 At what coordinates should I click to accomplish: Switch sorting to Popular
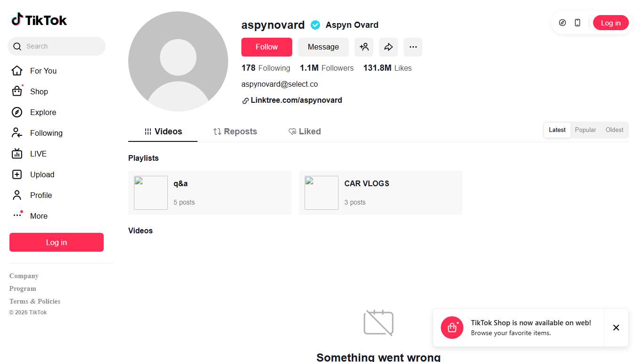585,130
